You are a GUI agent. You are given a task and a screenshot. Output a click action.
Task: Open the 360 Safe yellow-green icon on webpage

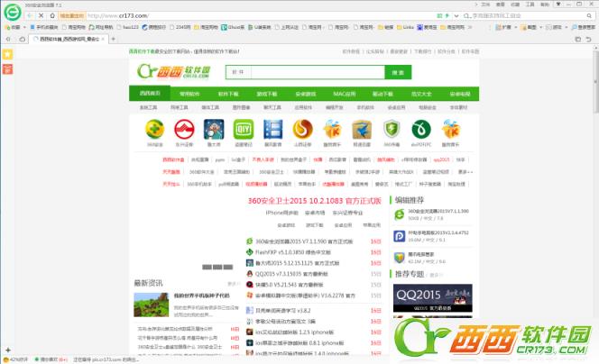point(155,129)
